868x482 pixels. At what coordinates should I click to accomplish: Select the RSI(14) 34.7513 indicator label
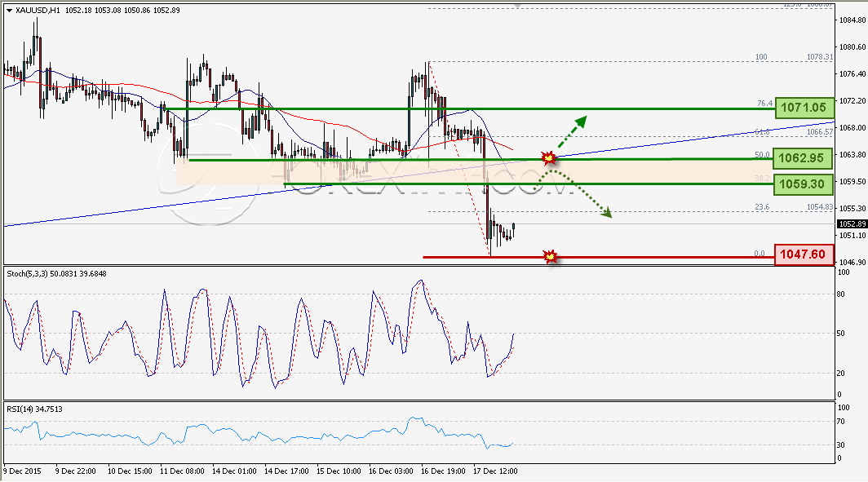tap(34, 409)
